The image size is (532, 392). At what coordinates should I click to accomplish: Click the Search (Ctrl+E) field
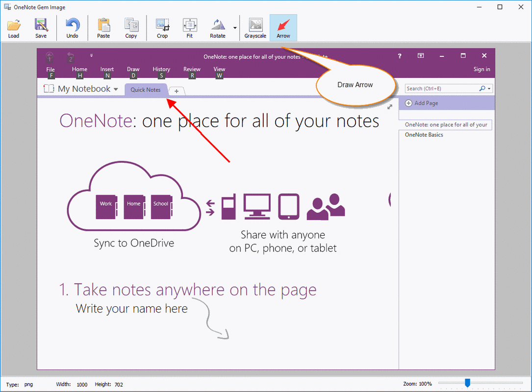click(441, 89)
